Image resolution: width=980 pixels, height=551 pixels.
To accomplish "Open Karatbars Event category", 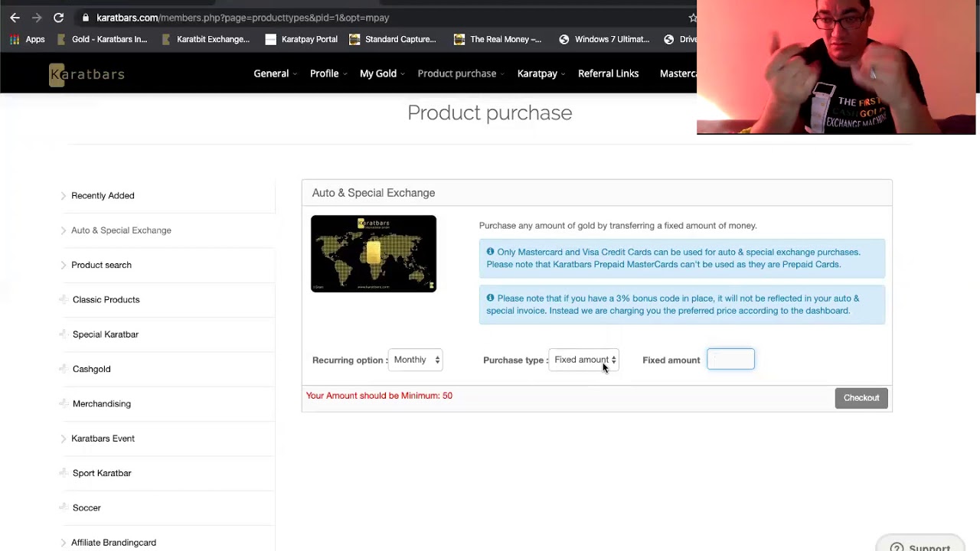I will 103,439.
